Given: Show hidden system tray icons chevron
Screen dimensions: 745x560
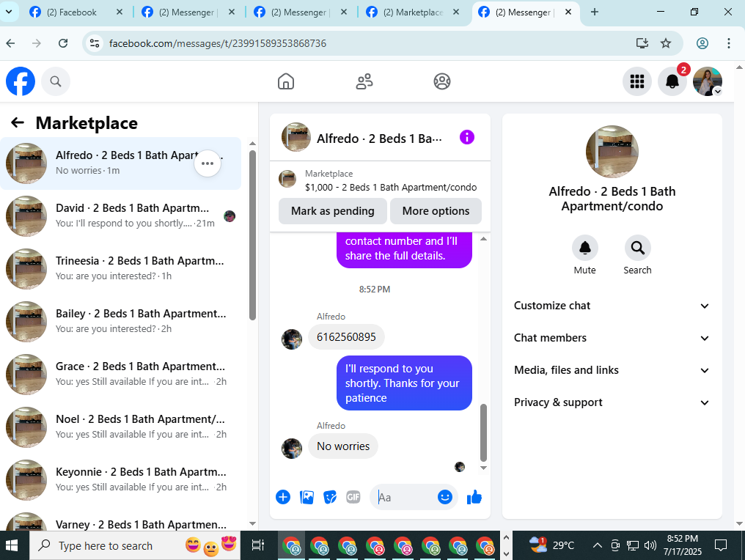Looking at the screenshot, I should click(597, 545).
